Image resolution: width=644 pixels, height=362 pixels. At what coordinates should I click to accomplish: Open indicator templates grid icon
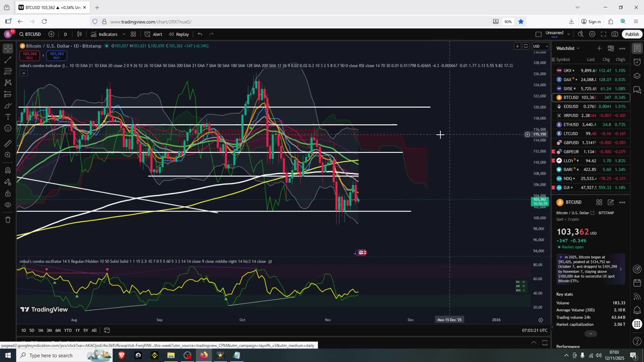[133, 34]
